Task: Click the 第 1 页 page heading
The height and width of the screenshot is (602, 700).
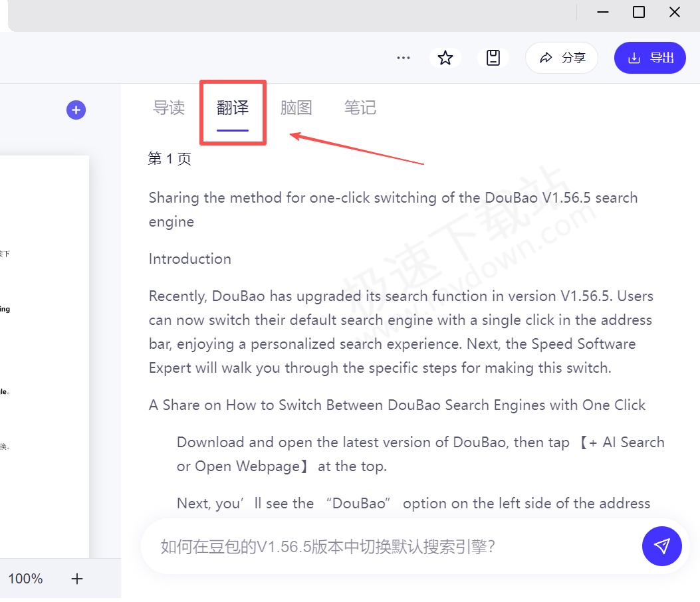Action: pyautogui.click(x=169, y=159)
